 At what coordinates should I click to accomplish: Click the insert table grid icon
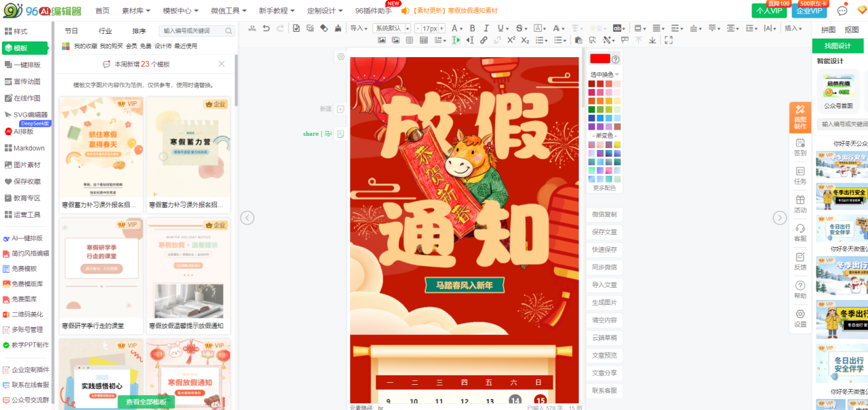(424, 40)
